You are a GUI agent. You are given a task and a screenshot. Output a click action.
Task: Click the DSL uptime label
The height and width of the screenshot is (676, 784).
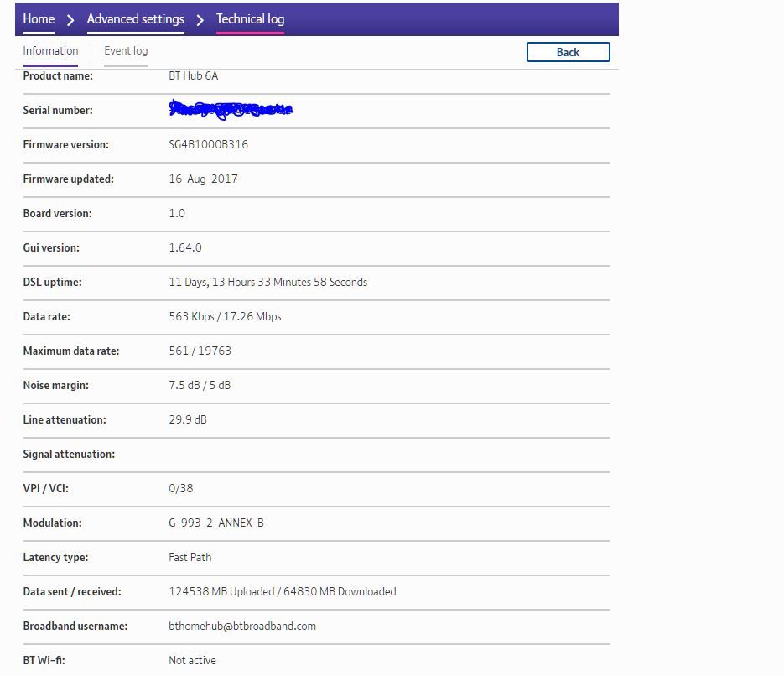click(53, 283)
